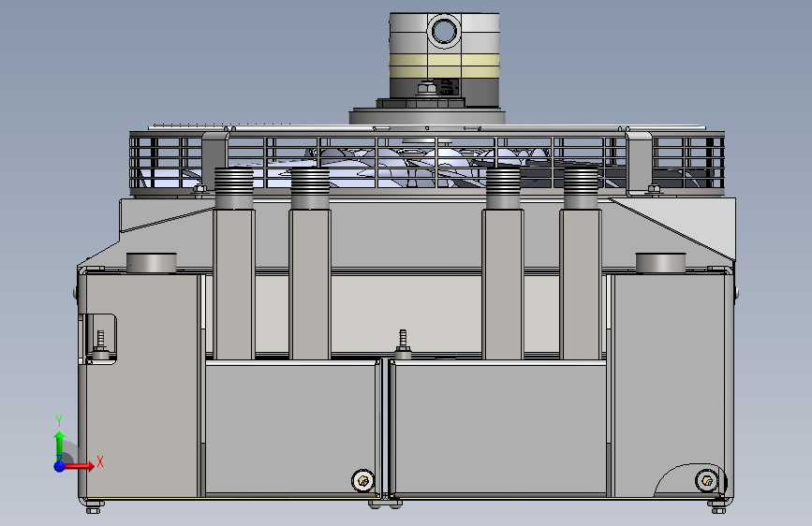Select the yellow band on the motor body
Image resolution: width=812 pixels, height=526 pixels.
(444, 66)
